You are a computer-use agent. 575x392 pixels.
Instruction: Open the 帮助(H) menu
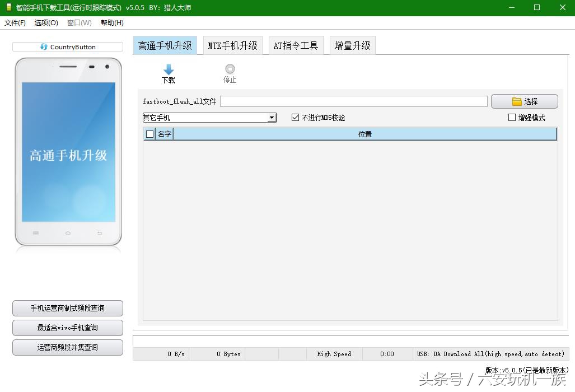(x=111, y=23)
